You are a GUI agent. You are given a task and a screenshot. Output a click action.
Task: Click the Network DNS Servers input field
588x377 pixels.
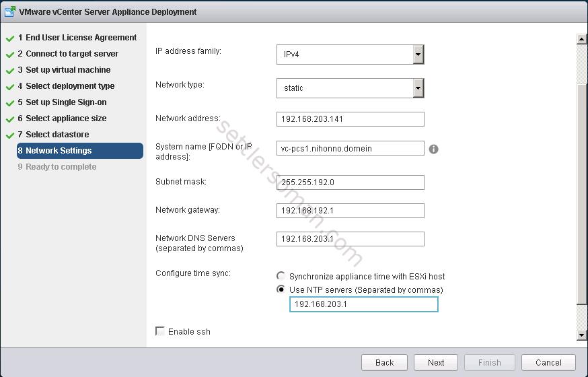(x=351, y=239)
